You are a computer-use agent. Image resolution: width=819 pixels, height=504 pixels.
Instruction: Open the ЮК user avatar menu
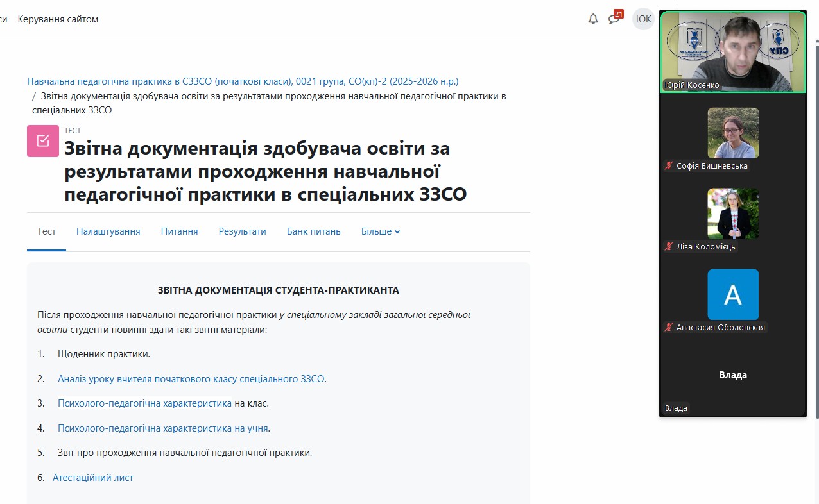[x=643, y=19]
